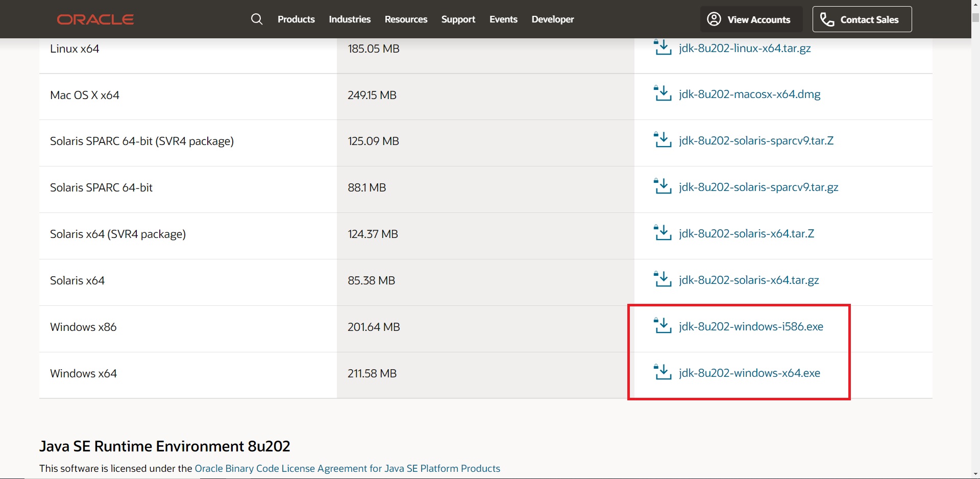Open the Events menu
The height and width of the screenshot is (479, 980).
click(x=503, y=19)
